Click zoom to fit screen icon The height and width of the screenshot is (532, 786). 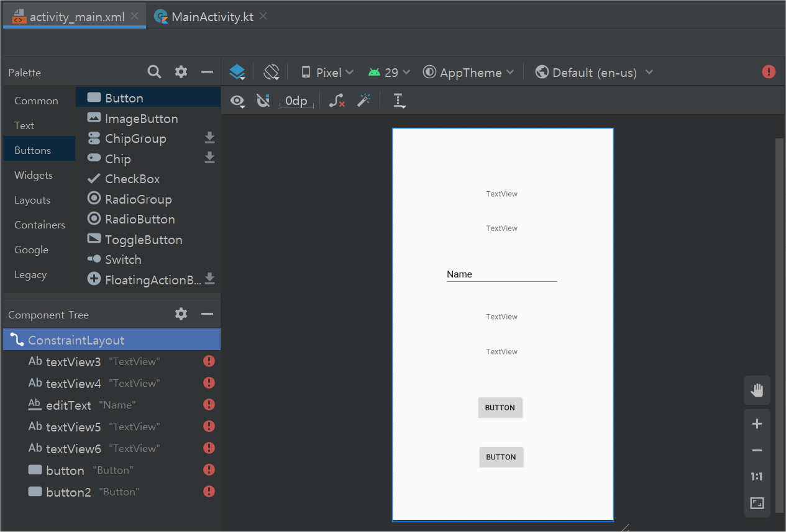click(x=757, y=503)
